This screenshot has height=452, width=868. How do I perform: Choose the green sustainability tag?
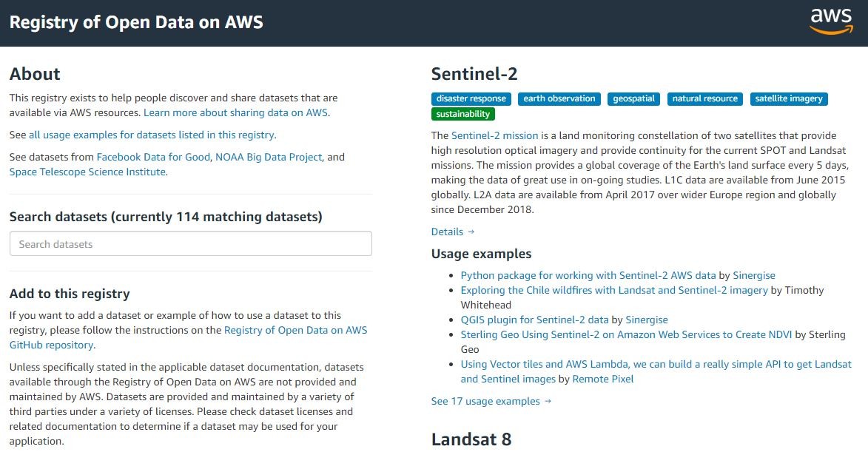tap(463, 114)
